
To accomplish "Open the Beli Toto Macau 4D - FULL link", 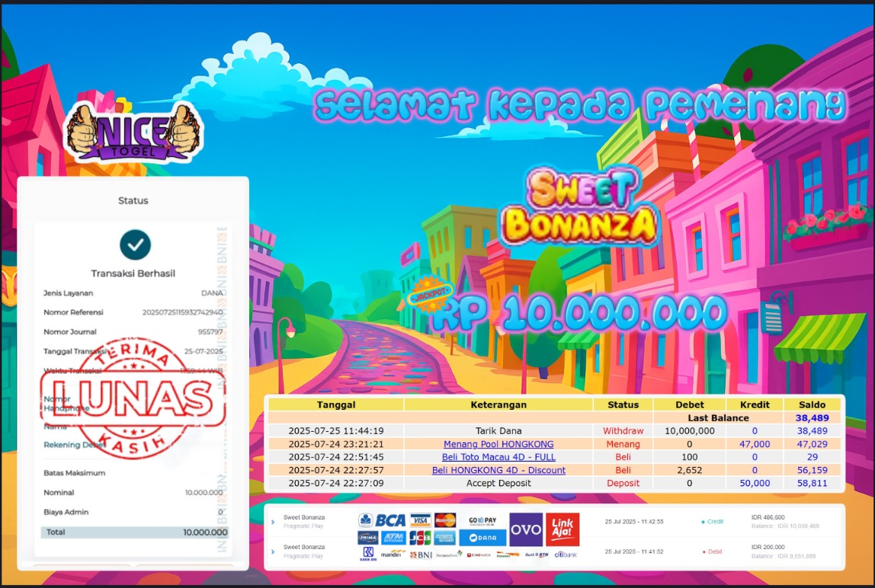I will point(498,457).
